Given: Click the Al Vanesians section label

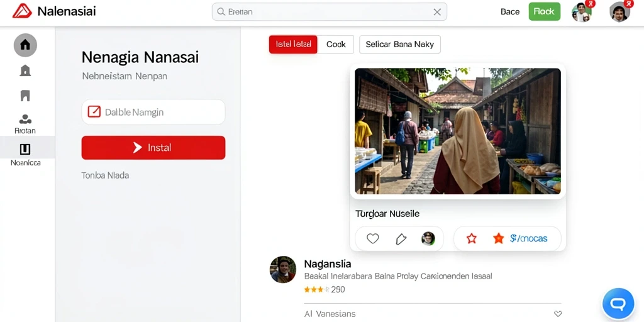Looking at the screenshot, I should [x=330, y=314].
